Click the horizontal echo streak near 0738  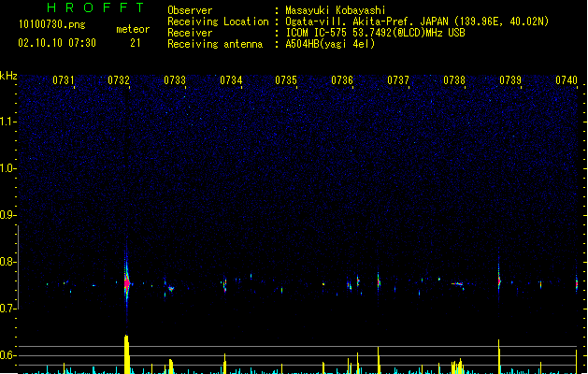click(457, 284)
